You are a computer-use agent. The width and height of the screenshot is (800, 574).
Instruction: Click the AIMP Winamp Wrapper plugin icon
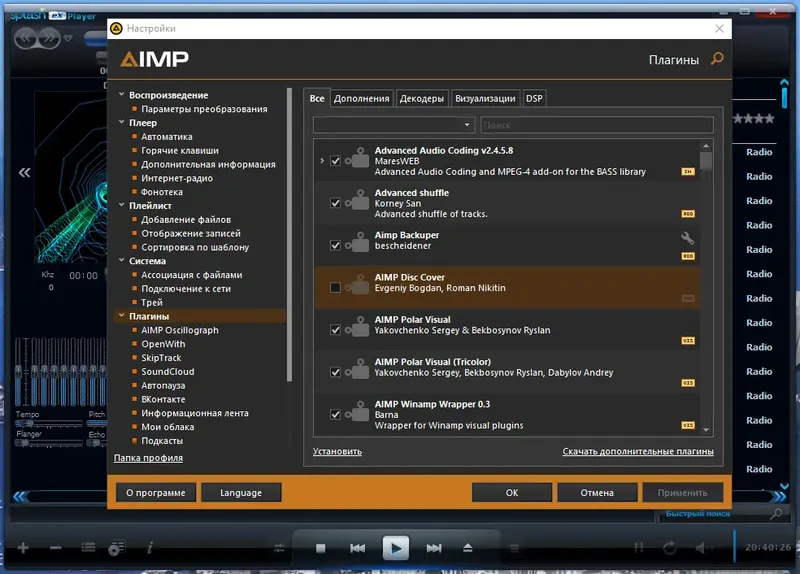pyautogui.click(x=358, y=412)
